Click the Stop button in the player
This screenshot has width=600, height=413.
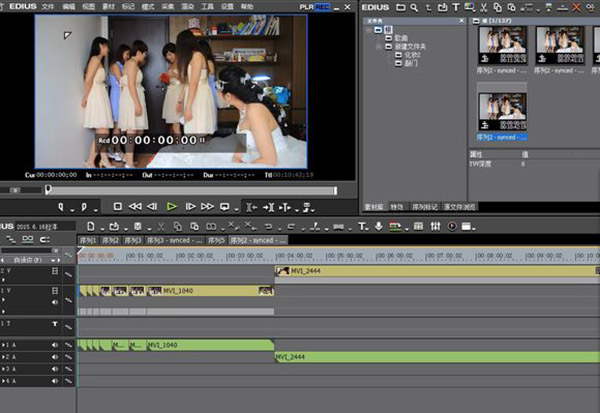(117, 206)
